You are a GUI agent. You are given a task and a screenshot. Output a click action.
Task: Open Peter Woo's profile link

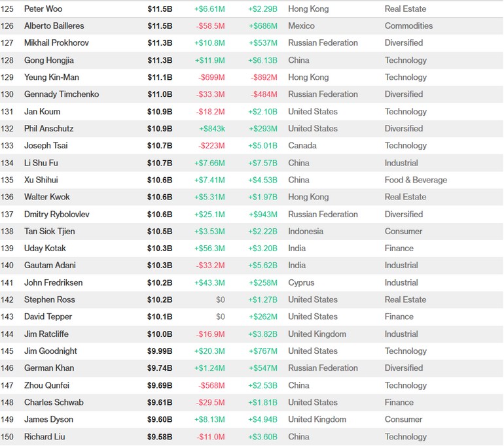pos(44,9)
